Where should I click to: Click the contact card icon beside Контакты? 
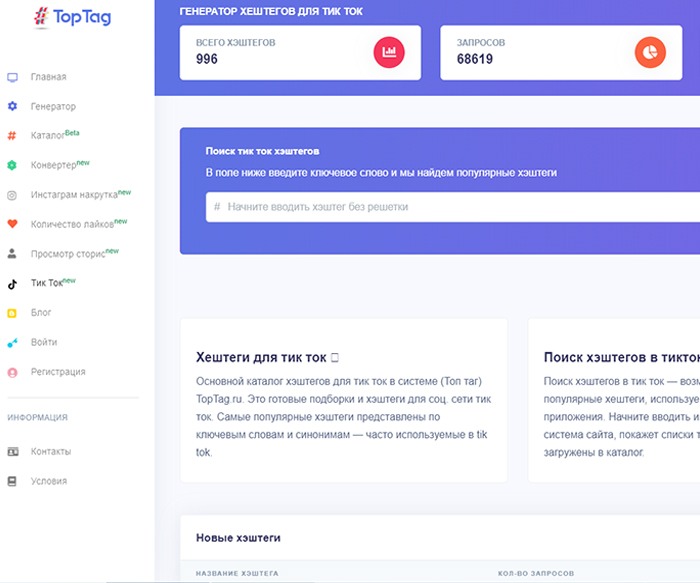click(13, 452)
